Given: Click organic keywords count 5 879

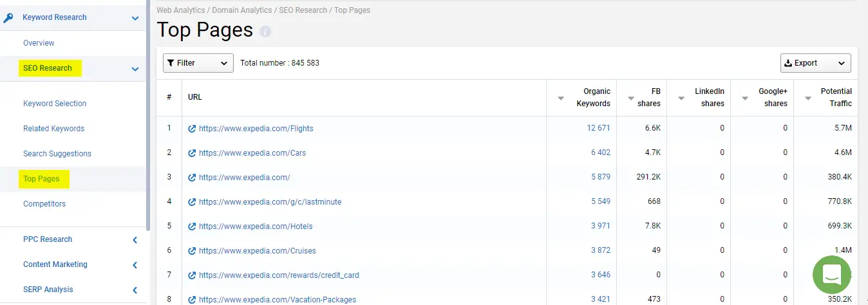Looking at the screenshot, I should point(601,178).
